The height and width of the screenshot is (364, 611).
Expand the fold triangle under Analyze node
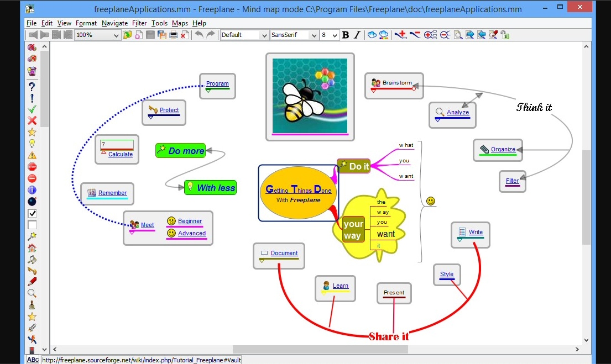437,120
